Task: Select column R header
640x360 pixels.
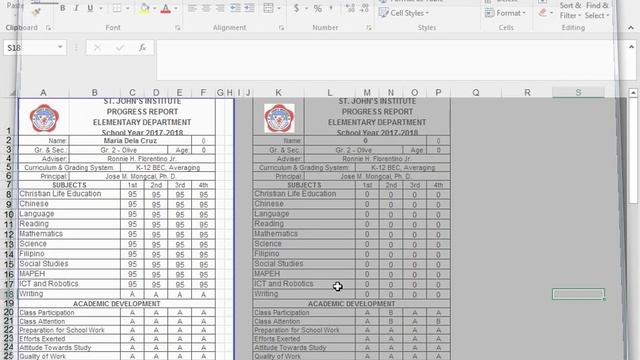Action: click(x=527, y=93)
